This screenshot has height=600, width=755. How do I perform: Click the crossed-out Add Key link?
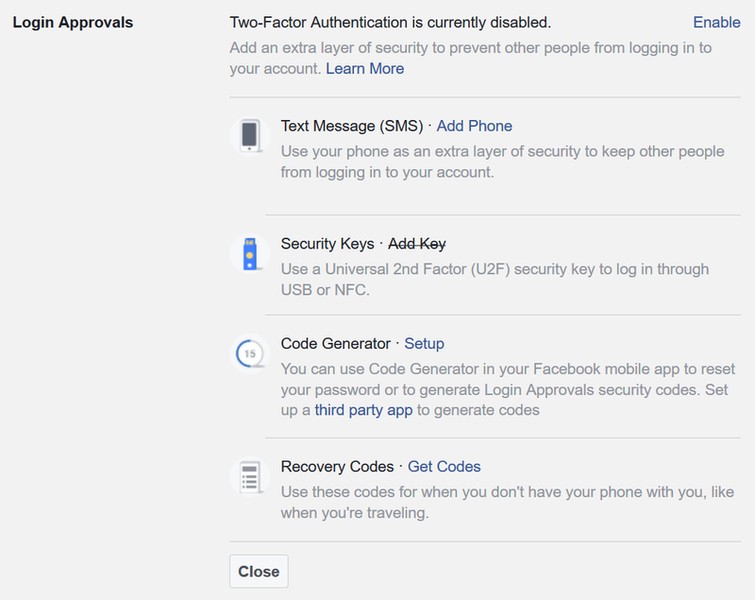pos(417,244)
